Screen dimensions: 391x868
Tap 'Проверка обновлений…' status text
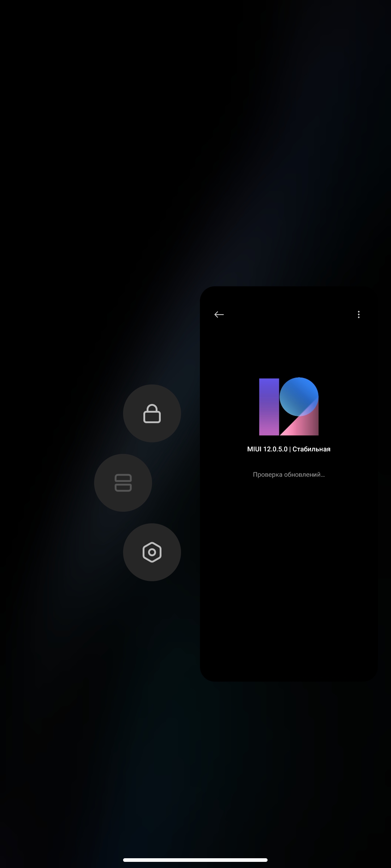[289, 475]
